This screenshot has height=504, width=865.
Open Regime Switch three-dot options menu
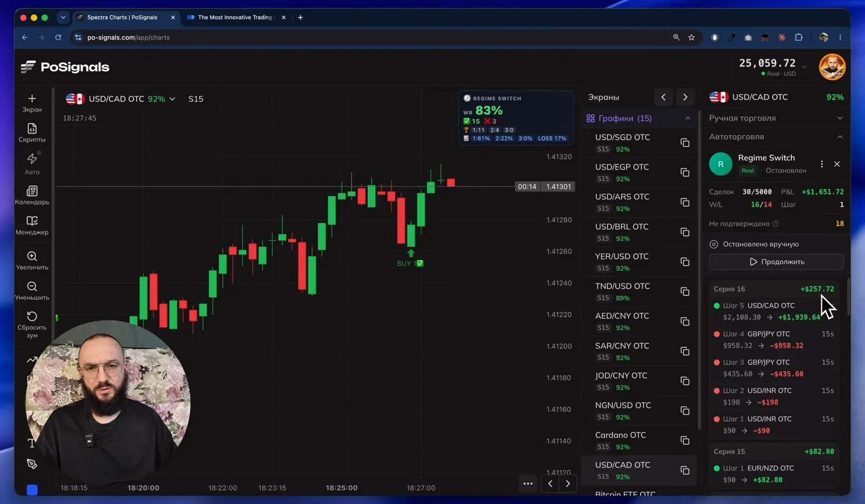[x=822, y=164]
